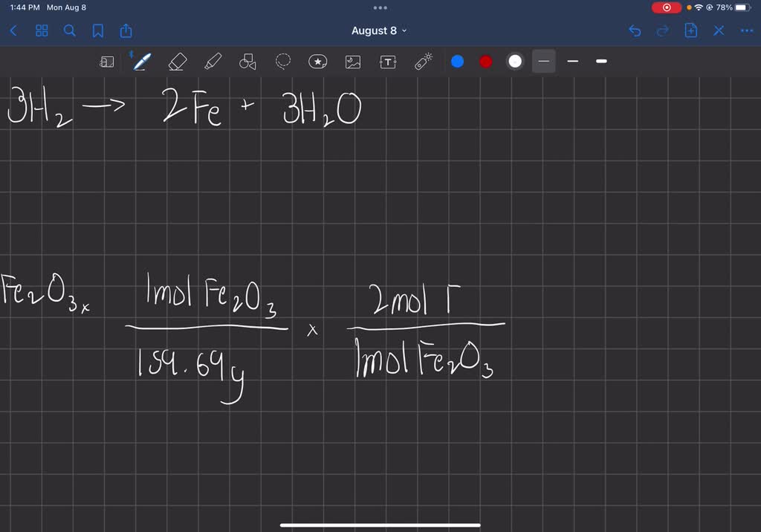Toggle the split-note view icon

(107, 62)
